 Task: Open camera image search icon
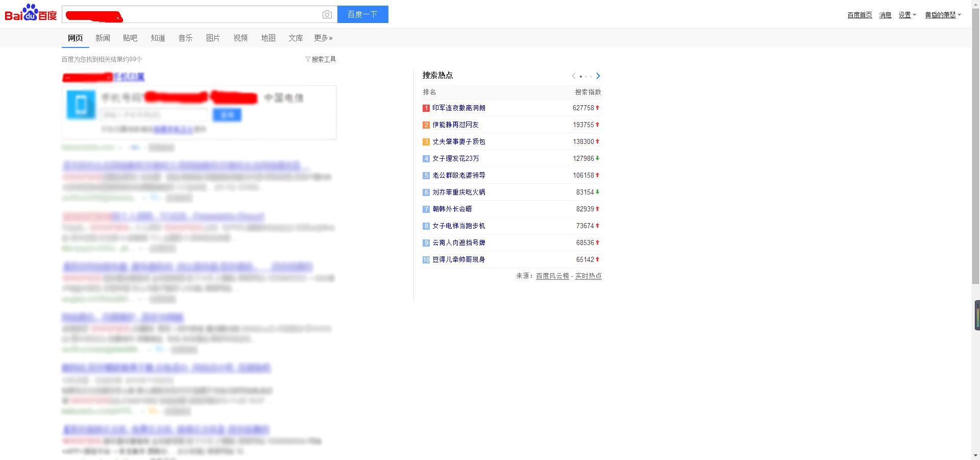coord(327,15)
